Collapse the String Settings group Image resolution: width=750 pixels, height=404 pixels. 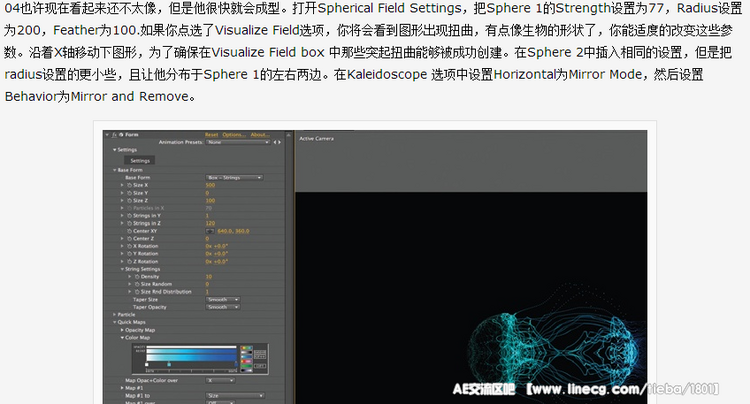pyautogui.click(x=122, y=269)
